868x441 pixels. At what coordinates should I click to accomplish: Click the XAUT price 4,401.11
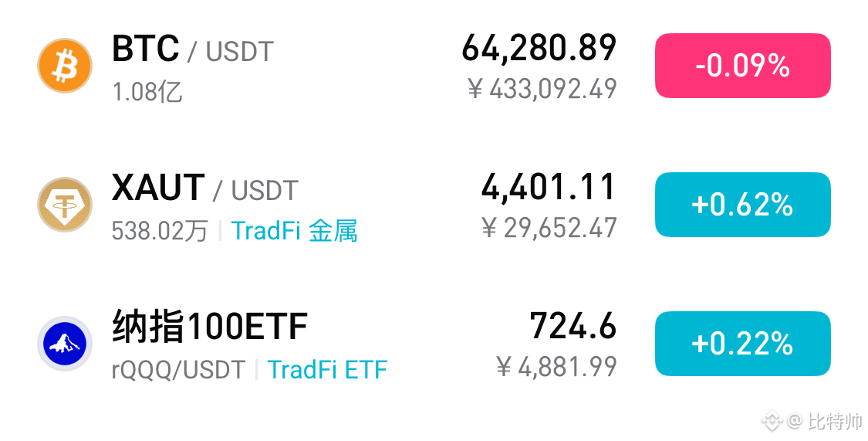pos(549,187)
